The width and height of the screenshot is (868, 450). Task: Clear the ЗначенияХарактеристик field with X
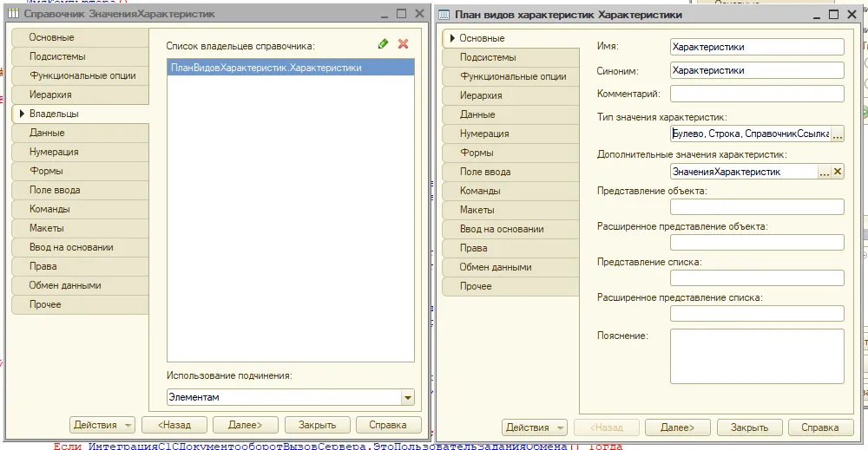(838, 172)
